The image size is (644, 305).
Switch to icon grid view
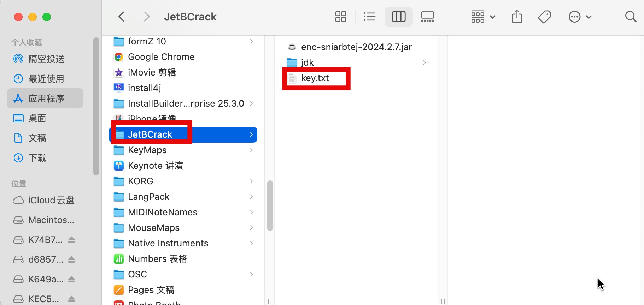pyautogui.click(x=340, y=17)
